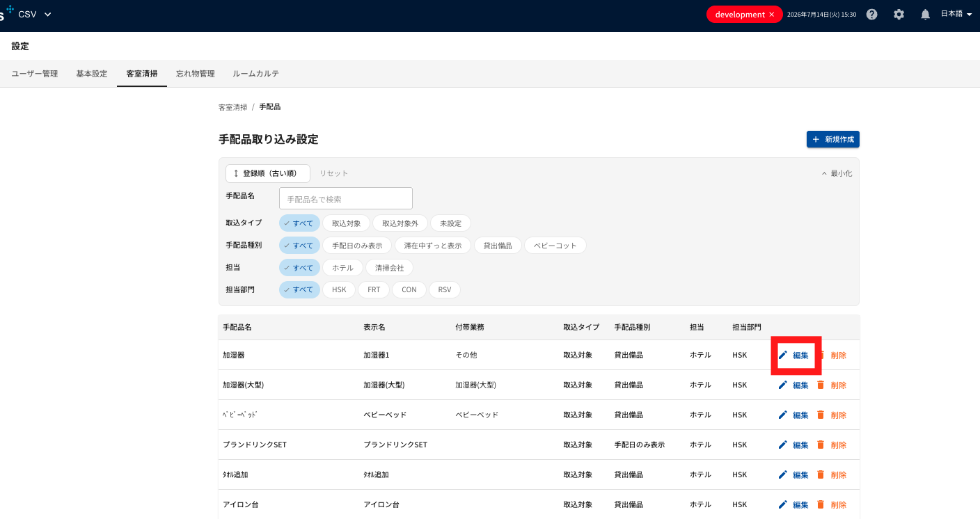This screenshot has width=980, height=519.
Task: Click the pencil icon for 加湿器(大型) row
Action: coord(782,385)
